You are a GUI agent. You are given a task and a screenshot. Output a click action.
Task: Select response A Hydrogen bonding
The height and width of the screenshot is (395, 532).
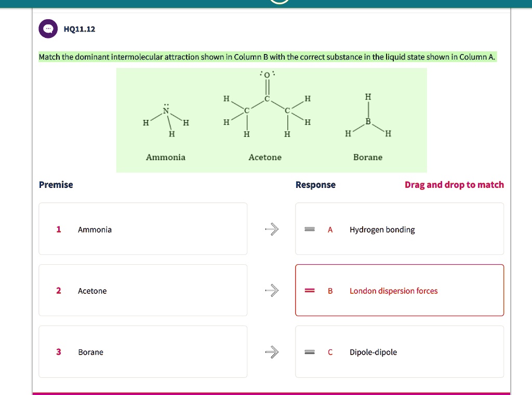pos(400,229)
